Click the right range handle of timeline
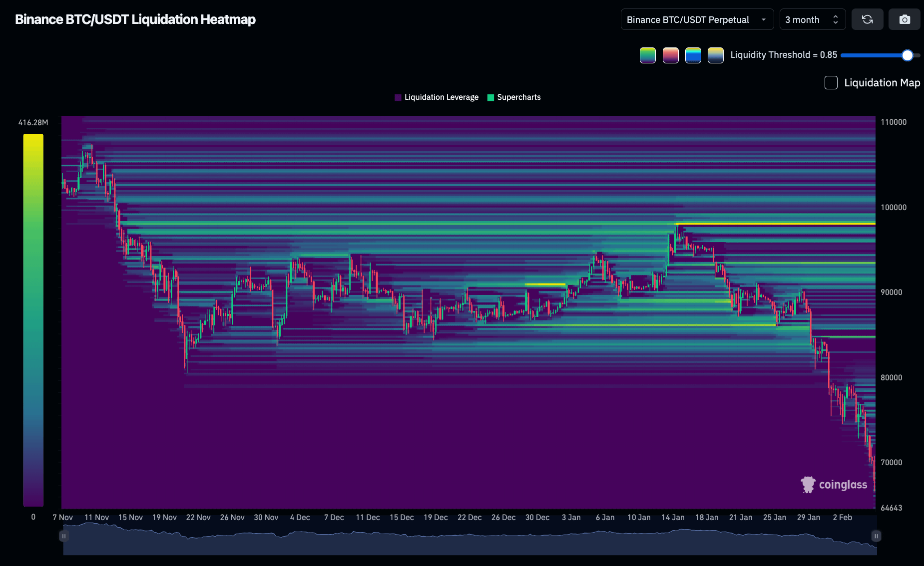The width and height of the screenshot is (924, 566). (x=876, y=536)
